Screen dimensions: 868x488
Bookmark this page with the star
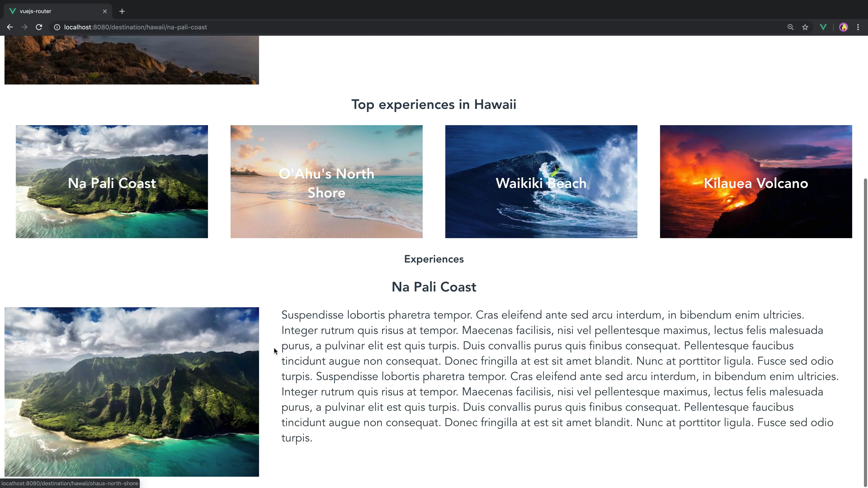[805, 27]
